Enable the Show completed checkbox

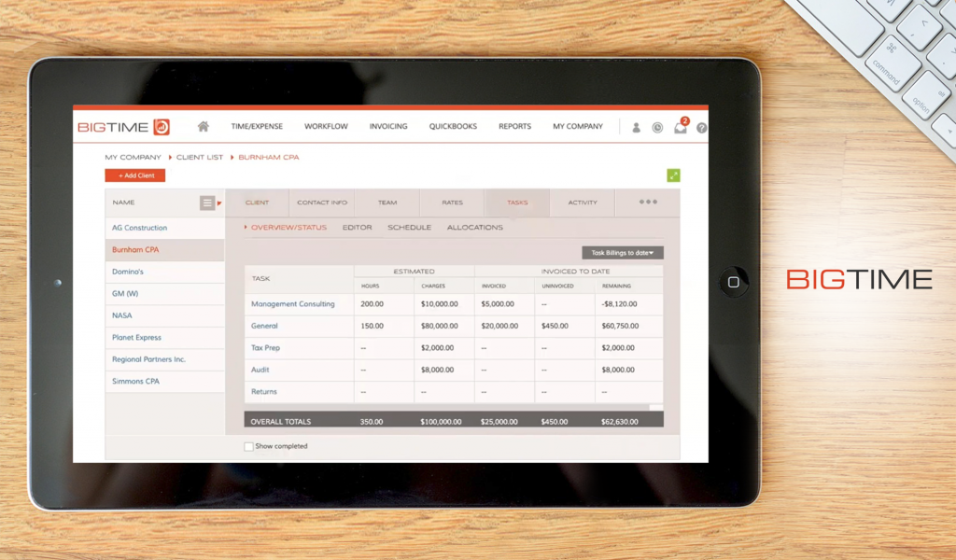[248, 446]
